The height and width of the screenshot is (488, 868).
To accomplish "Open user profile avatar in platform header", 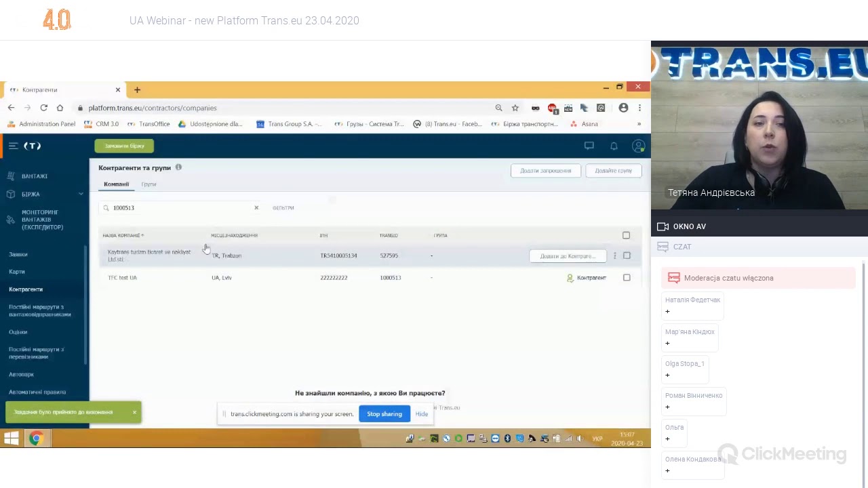I will (x=638, y=146).
